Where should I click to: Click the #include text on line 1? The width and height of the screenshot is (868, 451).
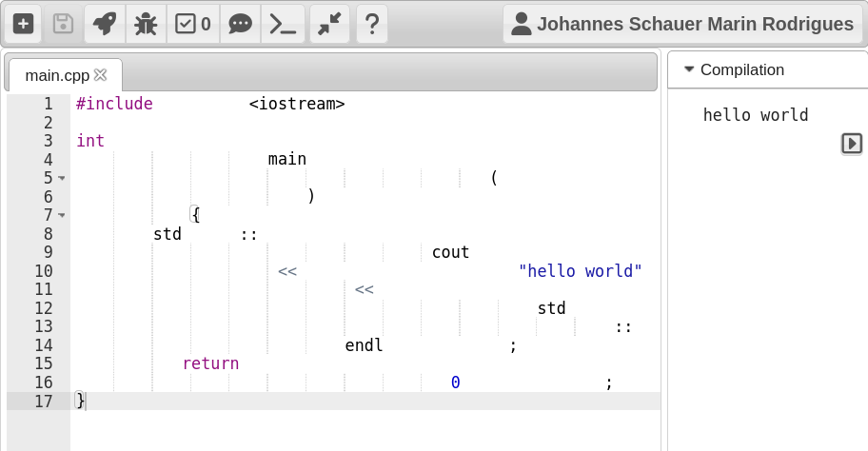[x=114, y=104]
